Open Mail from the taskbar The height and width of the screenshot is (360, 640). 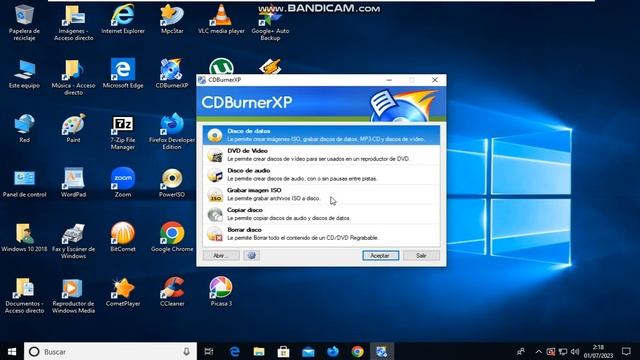point(308,351)
